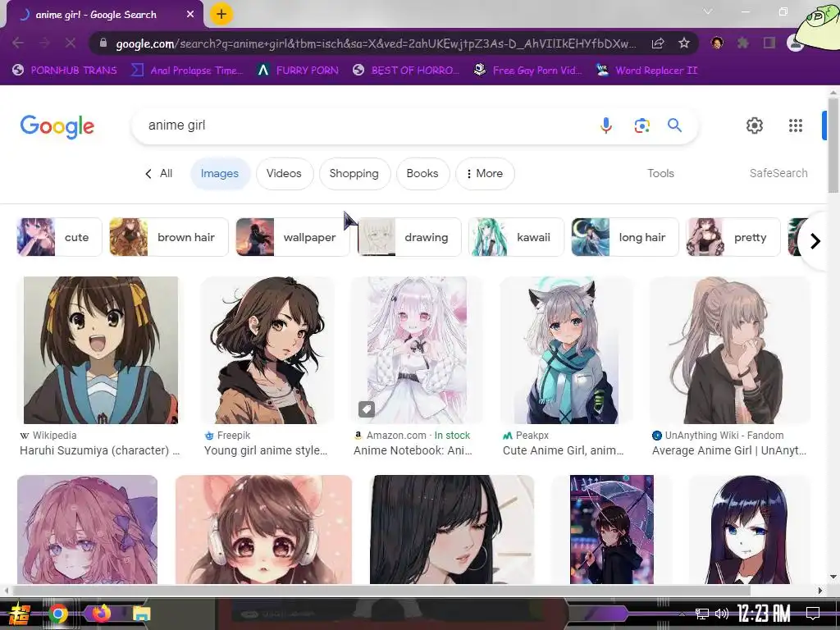Click the magnifier search button
The image size is (840, 630).
pyautogui.click(x=674, y=126)
